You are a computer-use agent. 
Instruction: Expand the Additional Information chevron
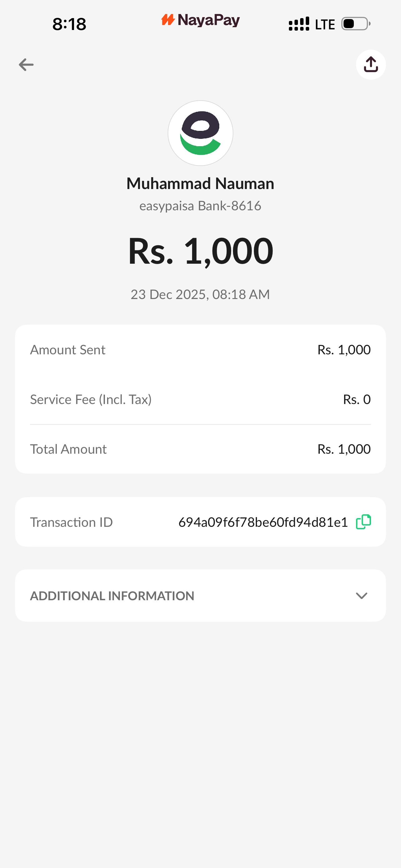pyautogui.click(x=362, y=596)
